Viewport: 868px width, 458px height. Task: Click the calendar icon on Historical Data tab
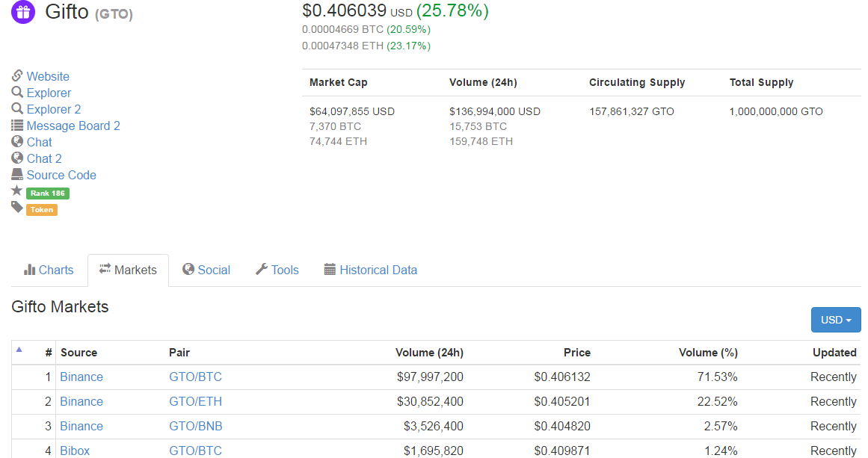[x=330, y=270]
